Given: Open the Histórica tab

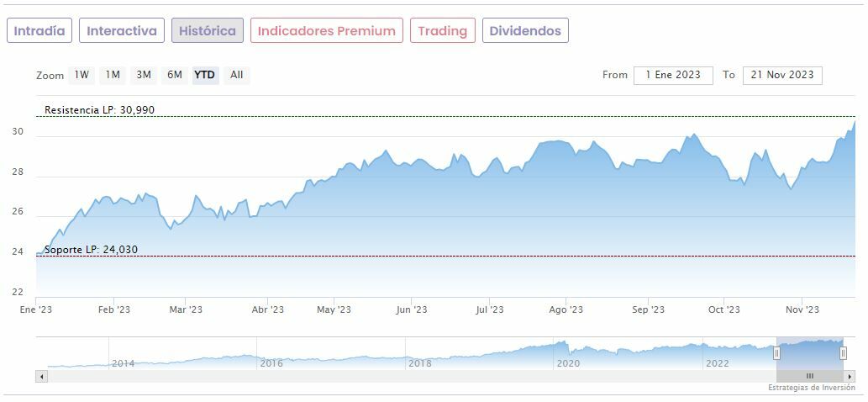Looking at the screenshot, I should click(208, 31).
